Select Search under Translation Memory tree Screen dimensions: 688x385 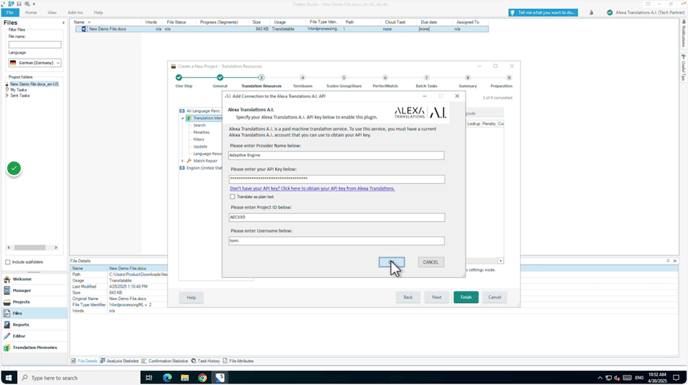coord(199,125)
